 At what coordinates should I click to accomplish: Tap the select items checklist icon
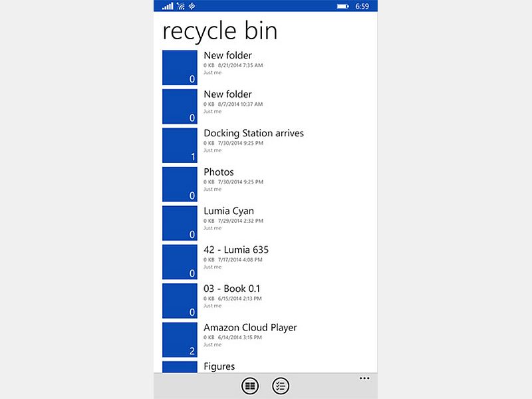point(281,386)
